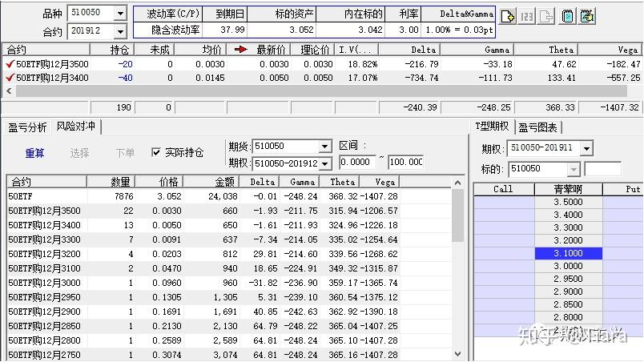Click the 标的资产 value 3.052
Viewport: 644px width, 362px height.
(x=301, y=30)
